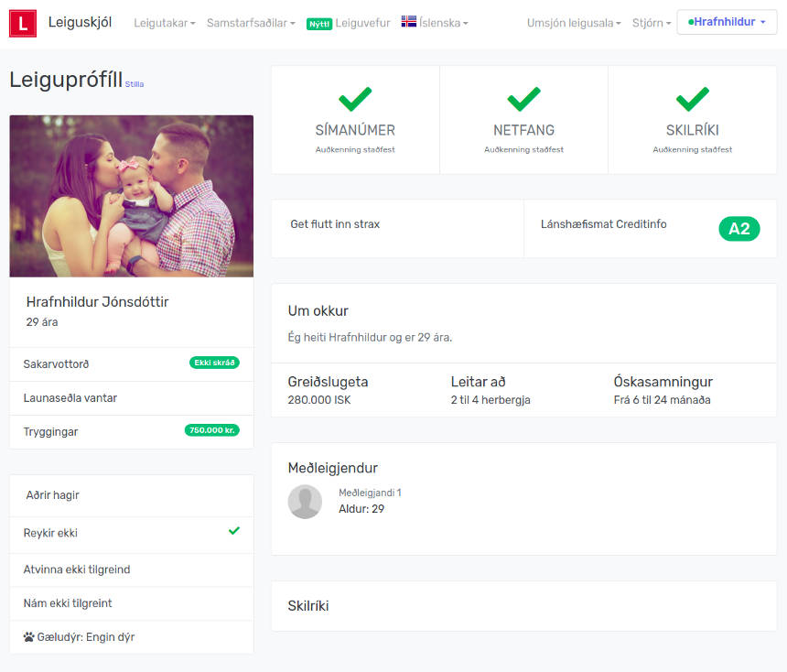Open the profile family photo

click(x=132, y=196)
